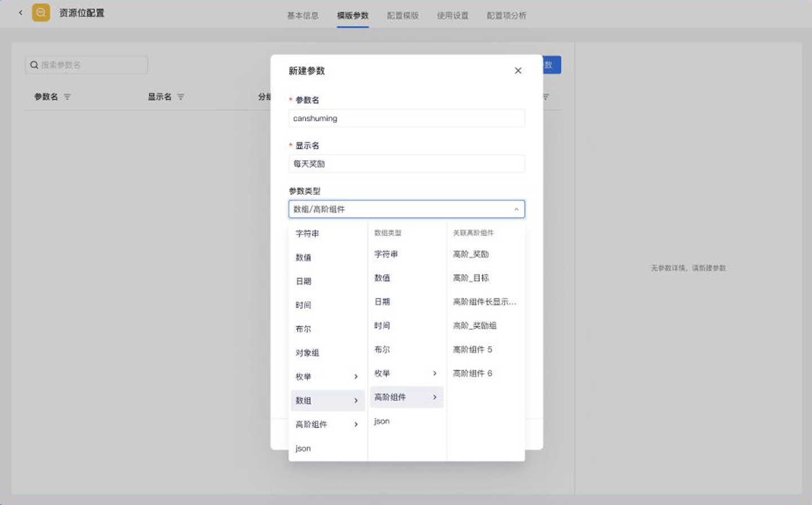Select 时间 under 数组类型
This screenshot has height=505, width=812.
[407, 326]
